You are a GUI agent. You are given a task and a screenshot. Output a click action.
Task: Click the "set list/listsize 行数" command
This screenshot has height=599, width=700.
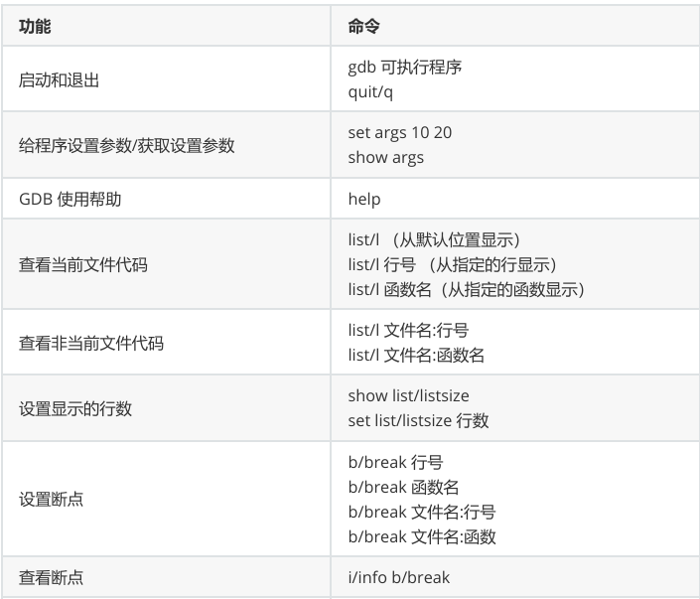(418, 420)
